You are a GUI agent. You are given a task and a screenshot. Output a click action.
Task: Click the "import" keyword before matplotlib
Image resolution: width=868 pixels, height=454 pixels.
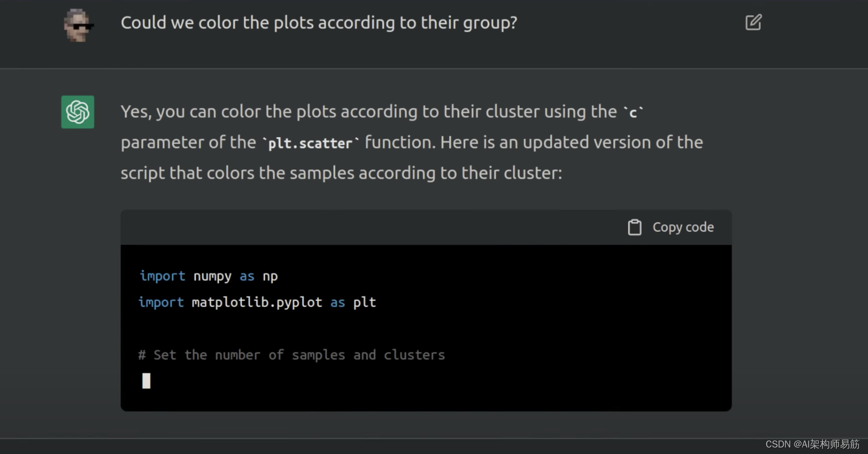[x=161, y=302]
